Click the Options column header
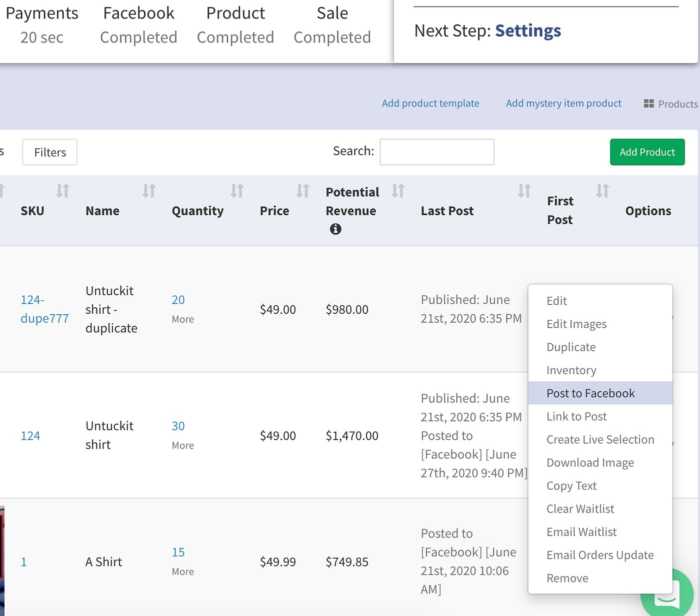Screen dimensions: 700x616 pyautogui.click(x=648, y=211)
